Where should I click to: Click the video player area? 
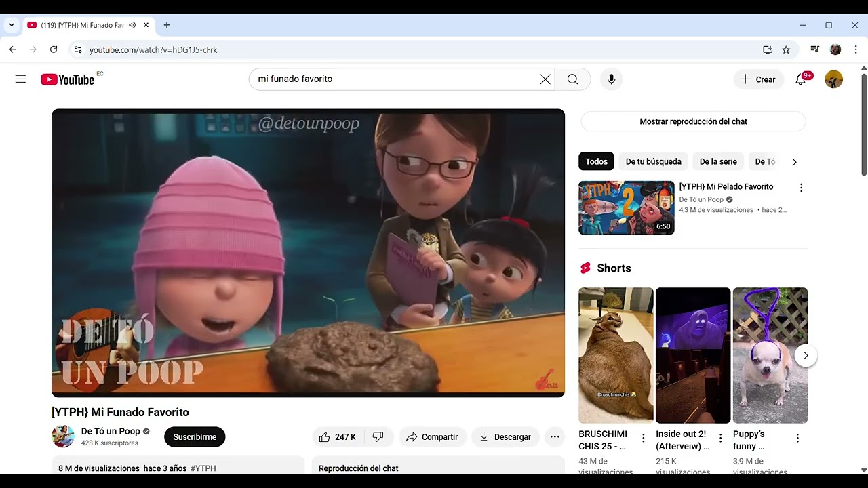tap(308, 253)
